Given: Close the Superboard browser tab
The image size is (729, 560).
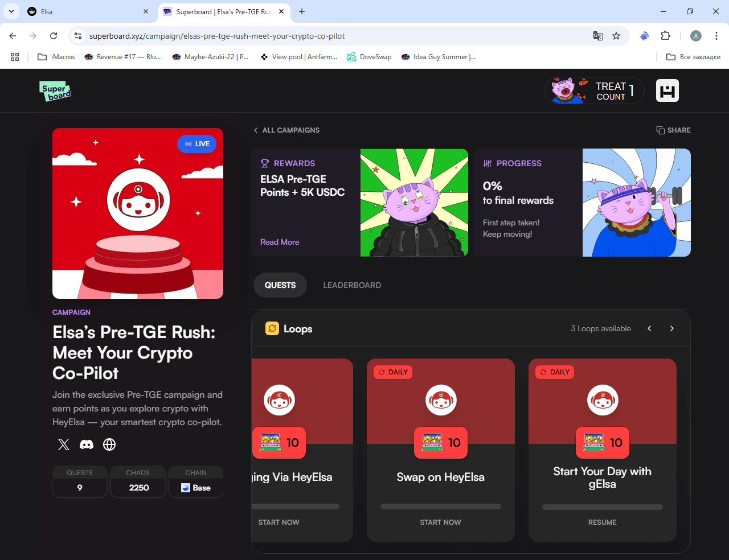Looking at the screenshot, I should [281, 11].
